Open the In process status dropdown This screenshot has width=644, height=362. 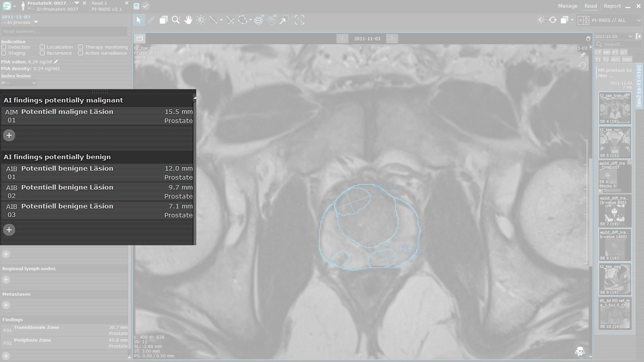[36, 22]
